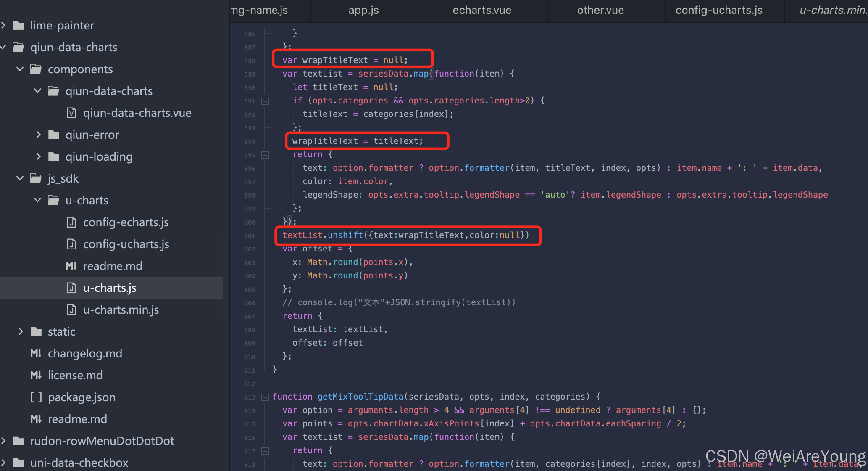Viewport: 868px width, 471px height.
Task: Fold the return block at line 595
Action: click(265, 155)
